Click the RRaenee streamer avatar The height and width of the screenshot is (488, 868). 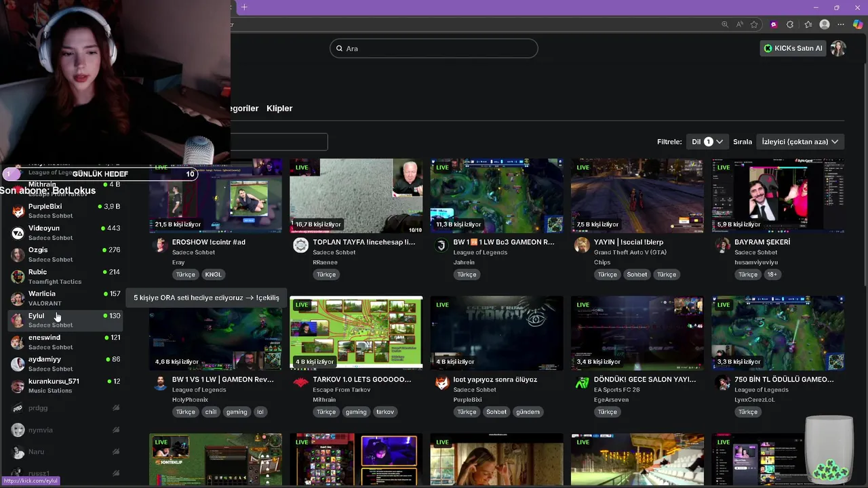300,245
